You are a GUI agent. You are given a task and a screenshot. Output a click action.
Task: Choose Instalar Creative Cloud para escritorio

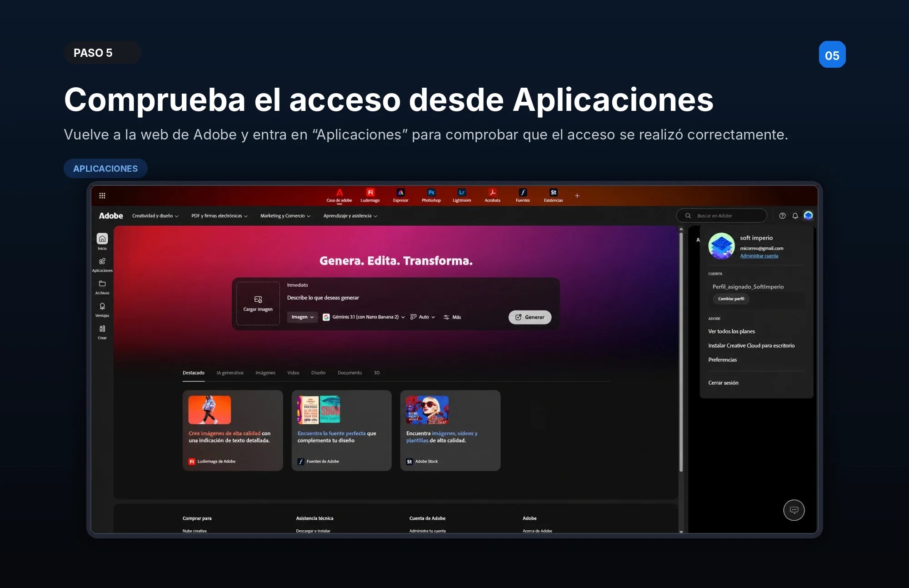point(751,345)
